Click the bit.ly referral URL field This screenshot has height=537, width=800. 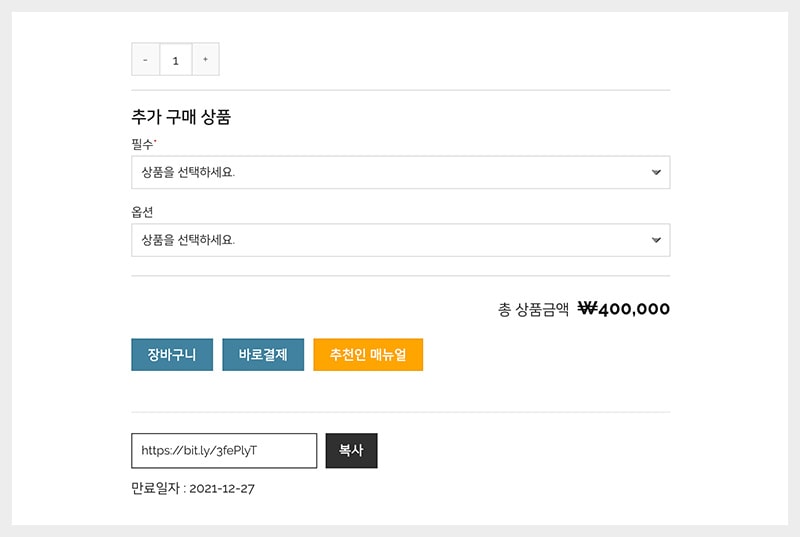[x=224, y=451]
